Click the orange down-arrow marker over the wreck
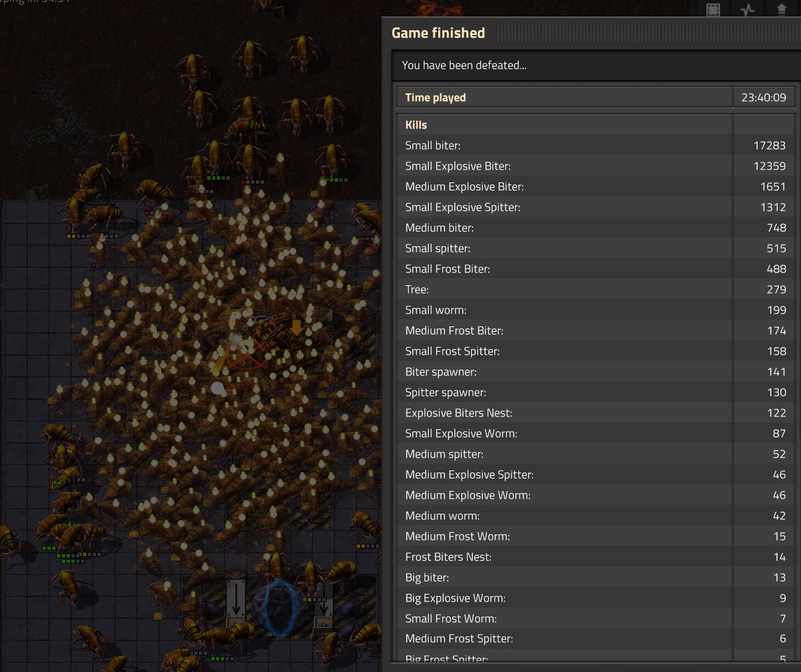The width and height of the screenshot is (801, 672). [x=296, y=327]
